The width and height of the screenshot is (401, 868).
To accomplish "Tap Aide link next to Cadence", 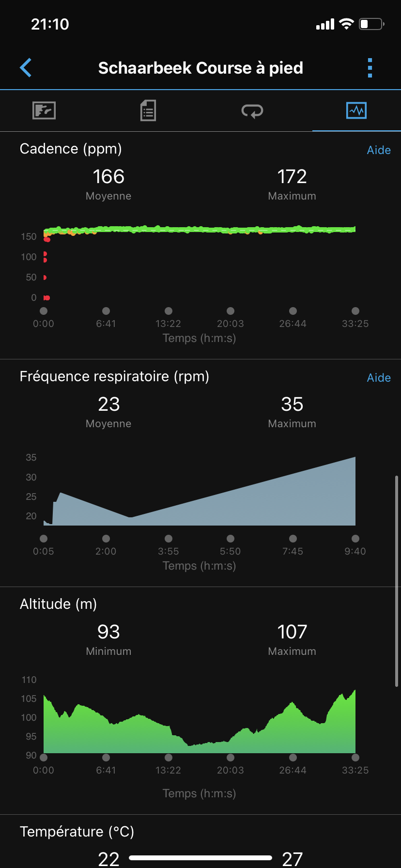I will pyautogui.click(x=379, y=150).
